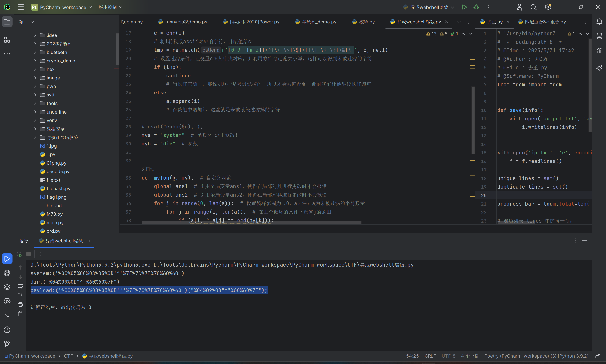
Task: Start debugging with the bug icon
Action: pos(476,7)
